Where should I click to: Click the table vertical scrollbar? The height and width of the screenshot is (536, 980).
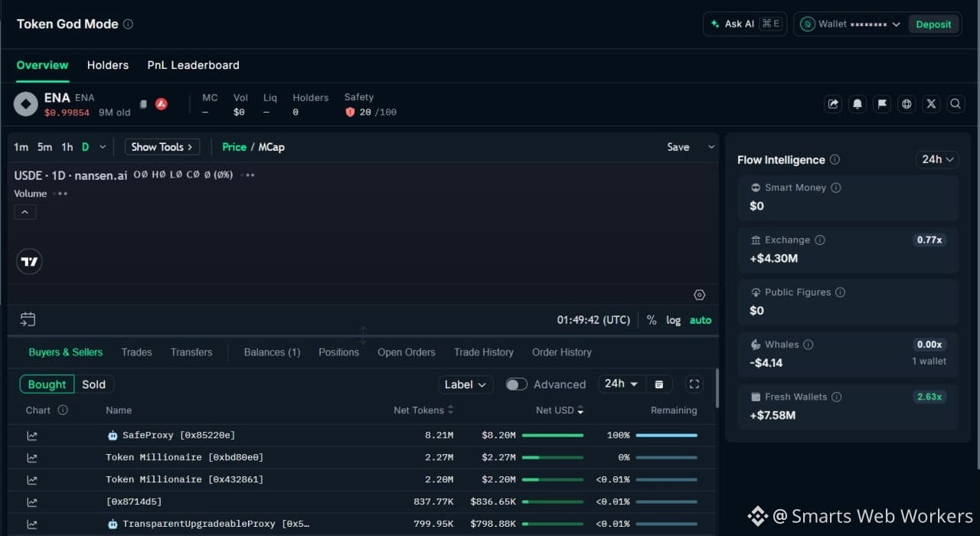tap(717, 388)
